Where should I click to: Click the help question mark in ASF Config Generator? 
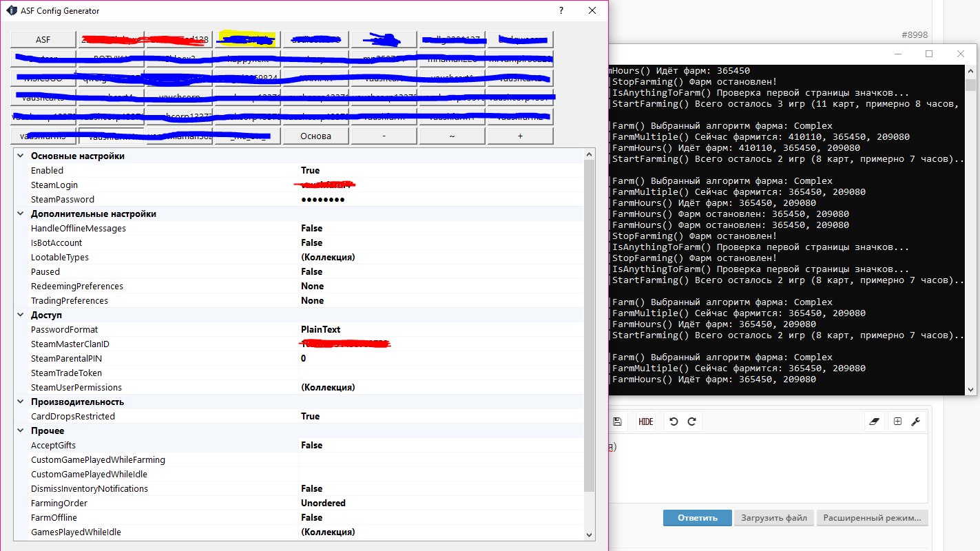561,11
